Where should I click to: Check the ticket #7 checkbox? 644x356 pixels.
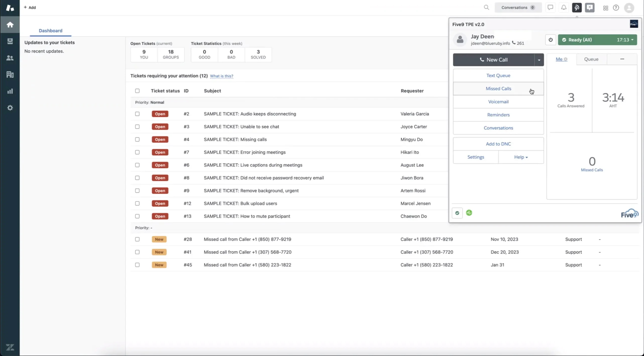click(x=137, y=152)
